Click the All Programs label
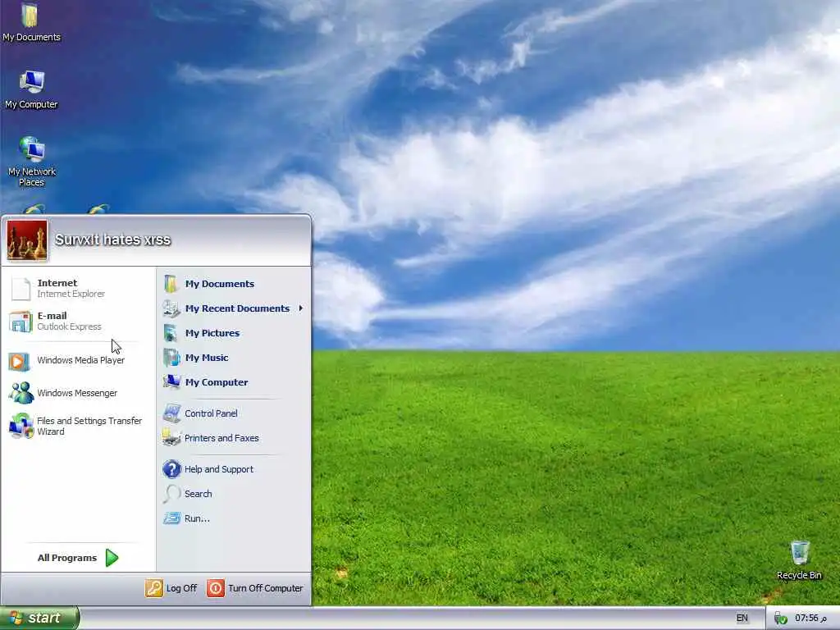 (67, 558)
